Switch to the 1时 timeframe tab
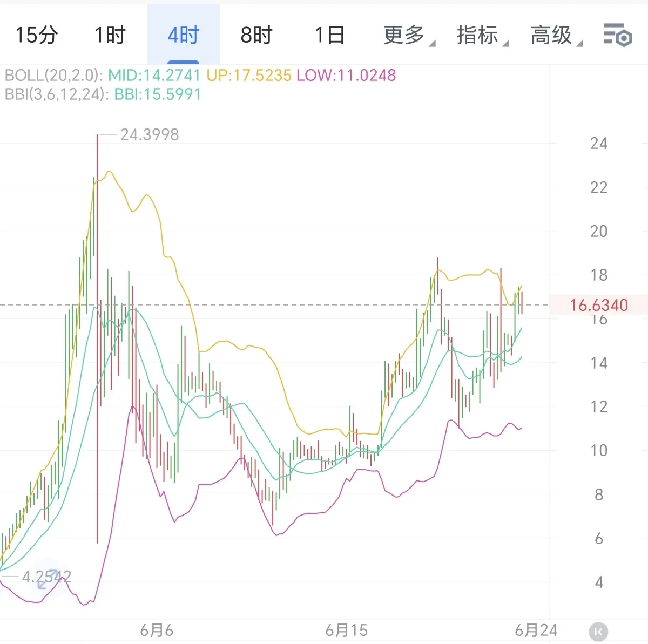Viewport: 648px width, 644px height. coord(110,35)
